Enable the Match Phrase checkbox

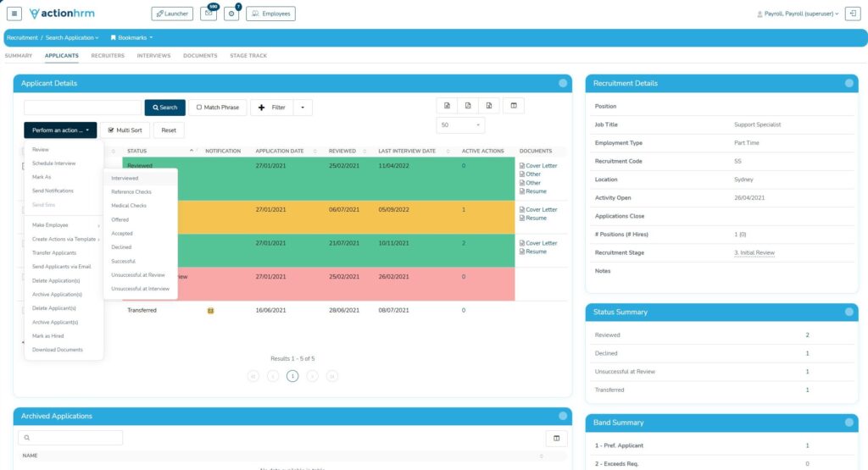tap(217, 108)
